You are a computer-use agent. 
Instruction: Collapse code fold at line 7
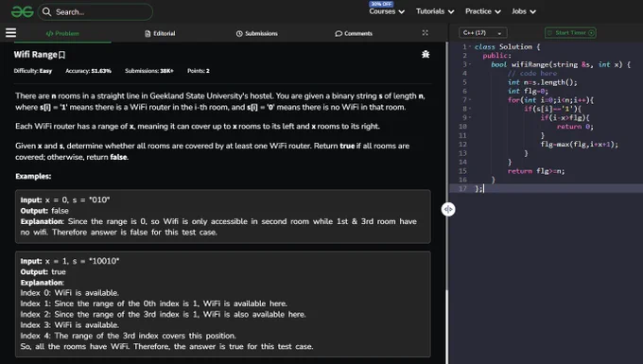(x=470, y=100)
